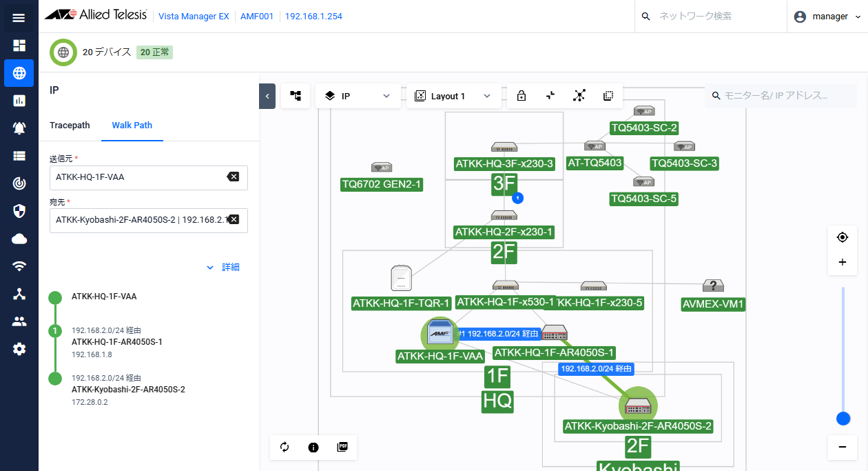Open the cloud icon in sidebar

pos(19,239)
